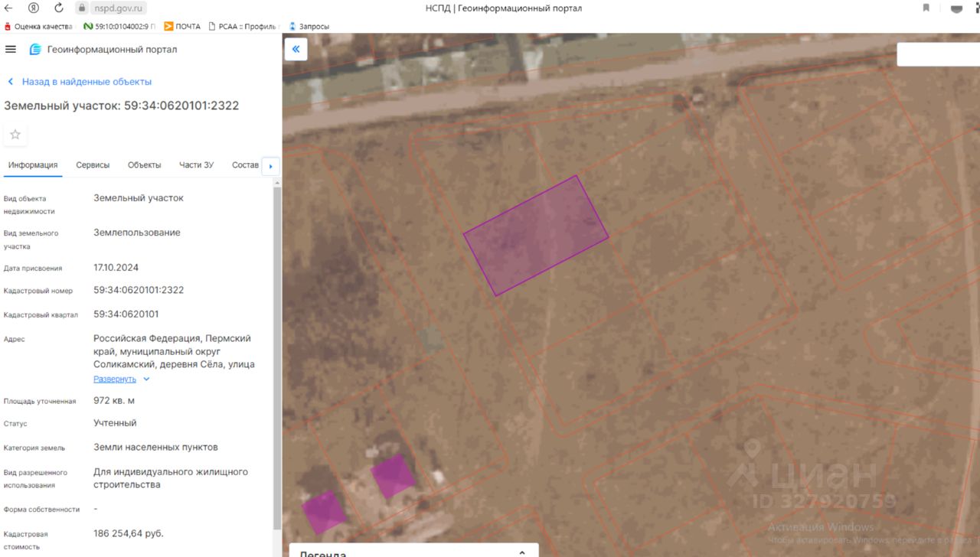This screenshot has height=557, width=980.
Task: Click Для индивидуального жилищного строительства text
Action: (171, 478)
